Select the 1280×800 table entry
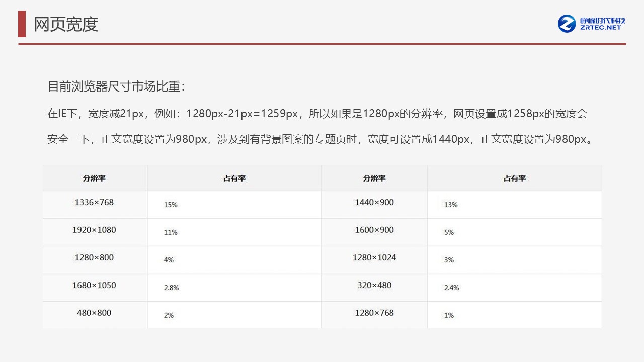The height and width of the screenshot is (362, 644). click(94, 258)
